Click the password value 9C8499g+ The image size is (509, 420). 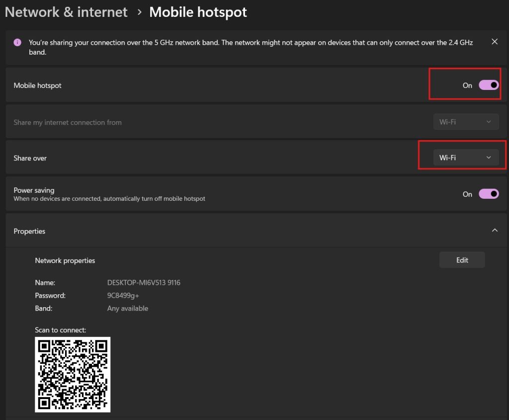point(123,295)
